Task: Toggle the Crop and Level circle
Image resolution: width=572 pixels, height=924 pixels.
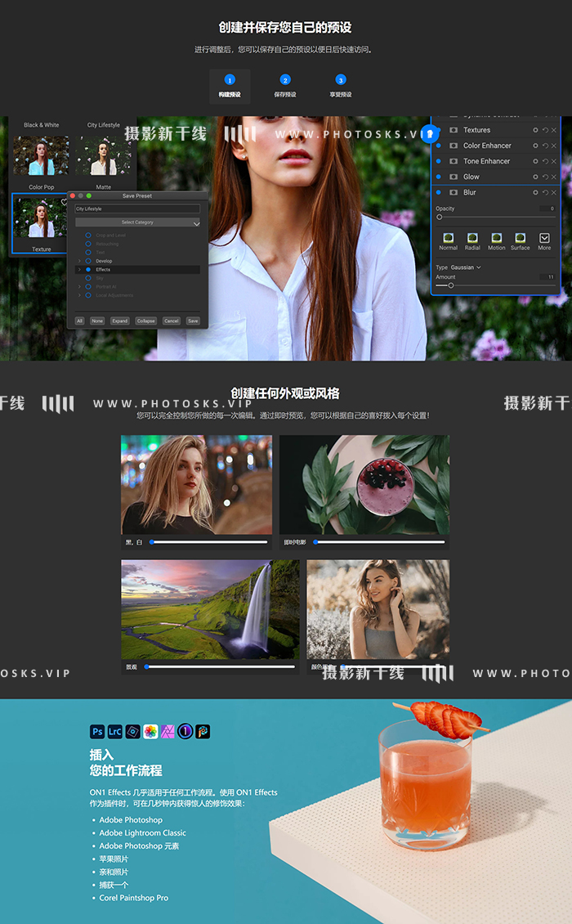Action: [x=88, y=235]
